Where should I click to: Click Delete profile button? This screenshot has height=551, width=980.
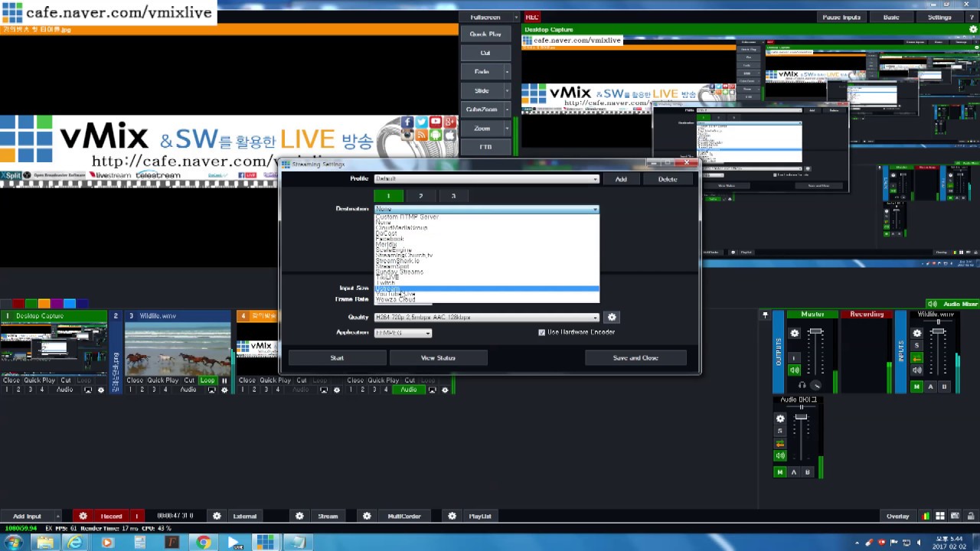(668, 179)
